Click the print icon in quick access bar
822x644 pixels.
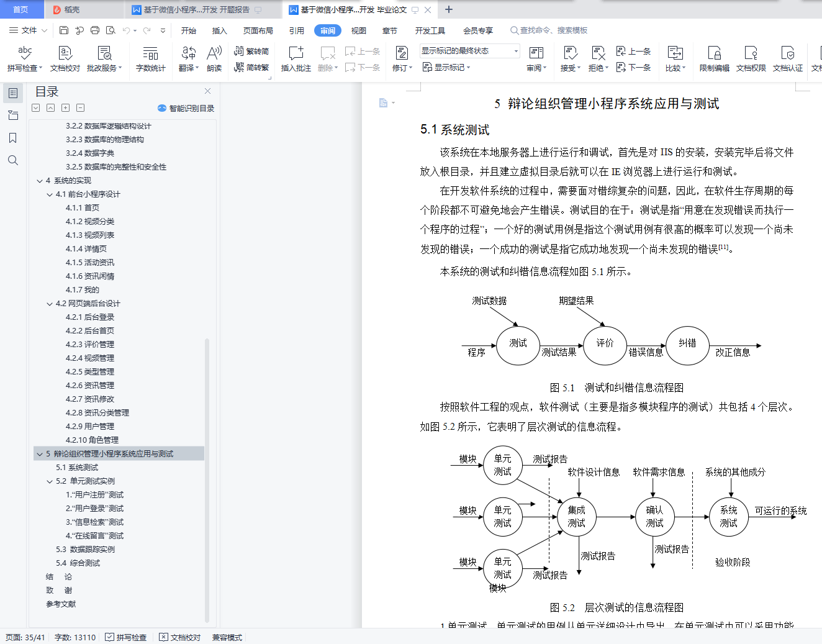pos(95,30)
